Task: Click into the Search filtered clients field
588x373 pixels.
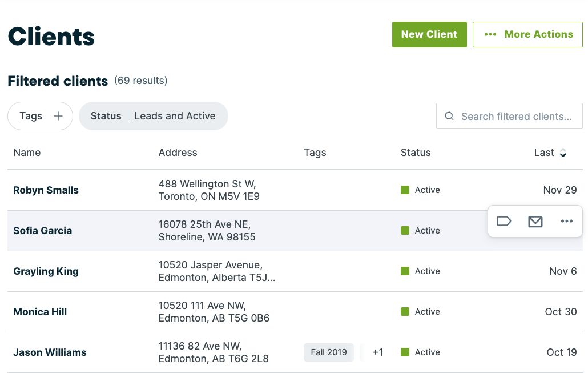Action: click(516, 117)
